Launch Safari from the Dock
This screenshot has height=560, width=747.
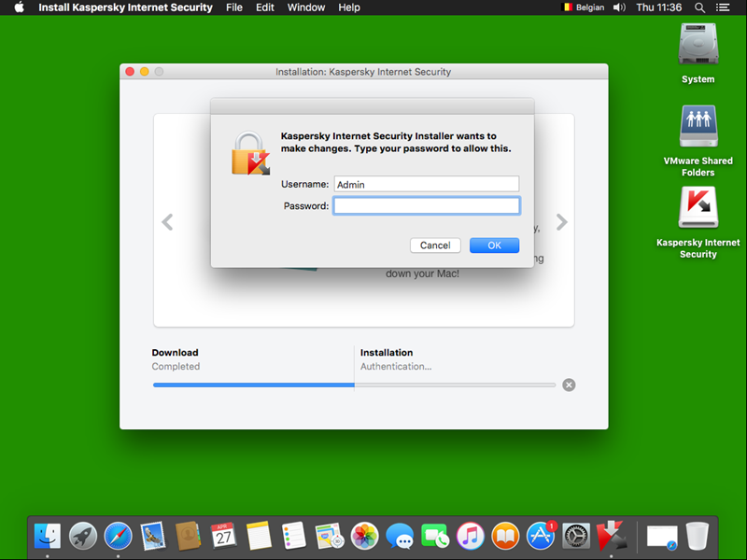118,535
